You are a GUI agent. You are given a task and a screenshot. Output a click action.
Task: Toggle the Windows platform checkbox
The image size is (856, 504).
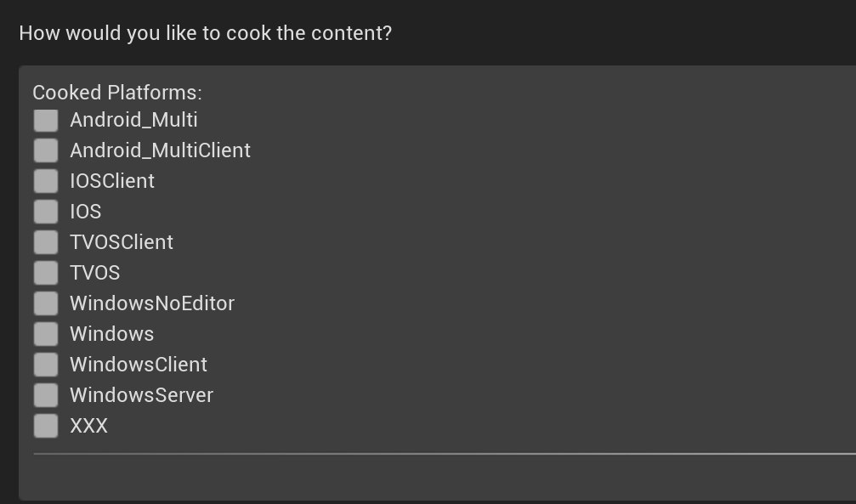coord(46,334)
